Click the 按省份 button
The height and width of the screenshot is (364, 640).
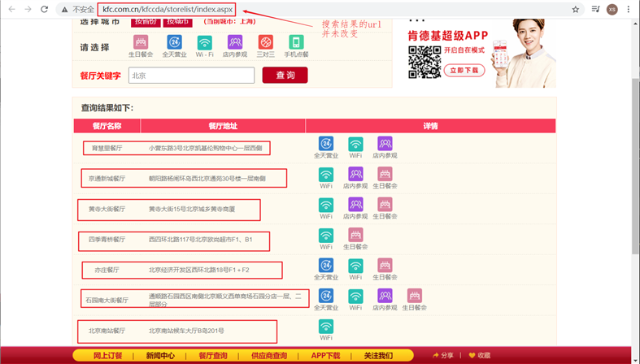pos(146,22)
